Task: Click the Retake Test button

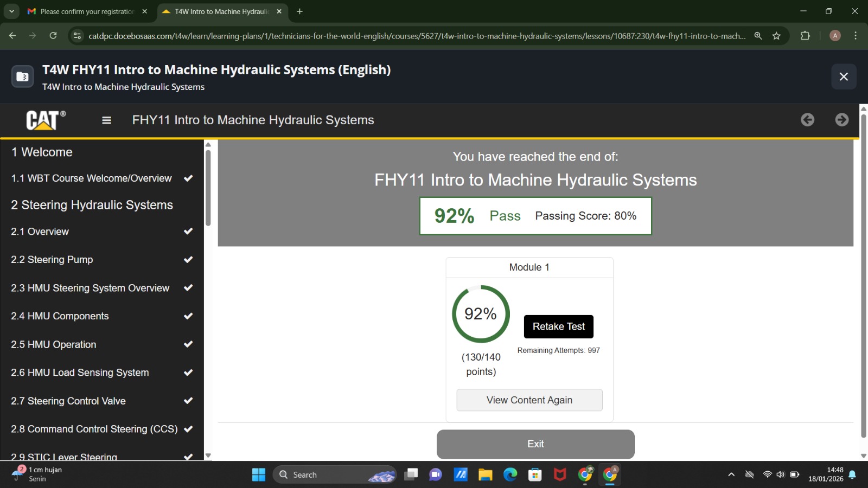Action: (x=558, y=326)
